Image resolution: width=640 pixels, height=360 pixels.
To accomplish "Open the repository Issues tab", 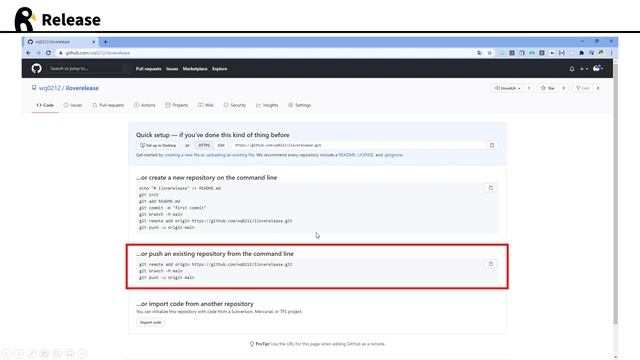I will (x=73, y=105).
